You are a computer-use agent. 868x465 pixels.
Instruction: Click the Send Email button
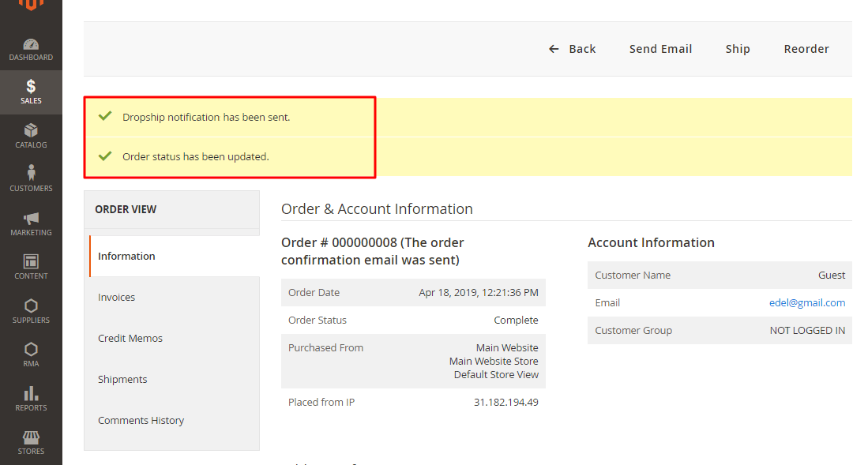pos(660,49)
